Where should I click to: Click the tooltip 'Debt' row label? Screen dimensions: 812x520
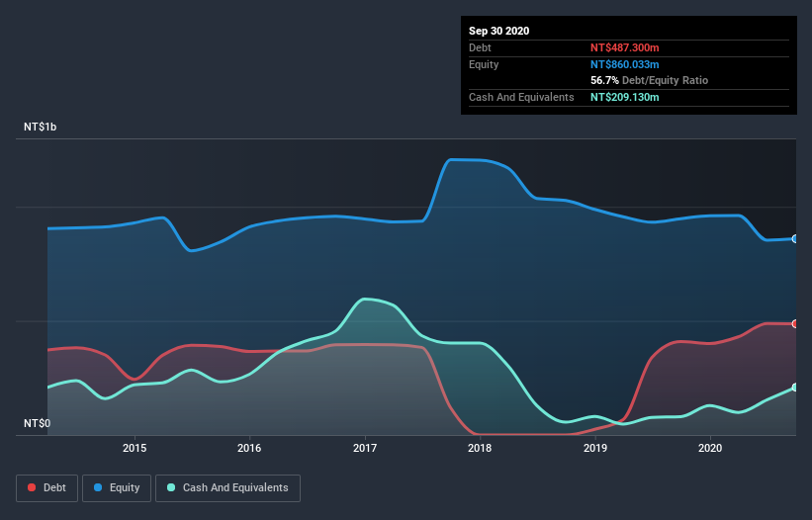(x=480, y=47)
